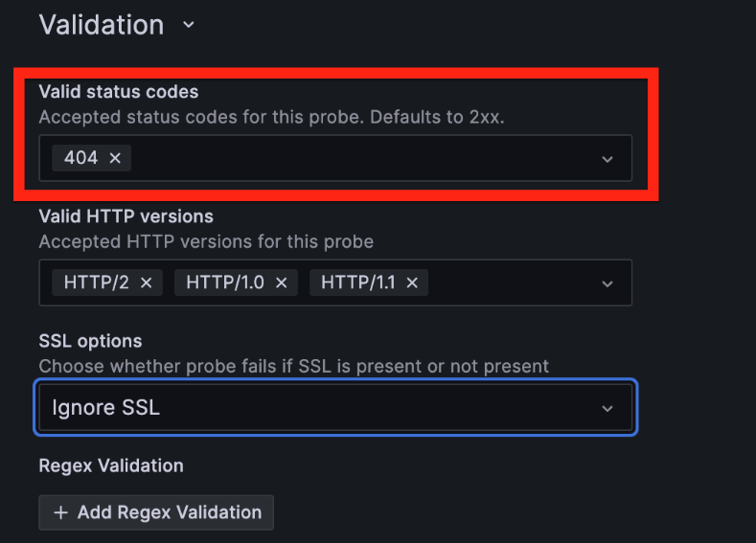Viewport: 756px width, 543px height.
Task: Click the HTTP/2 tag label
Action: click(x=97, y=283)
